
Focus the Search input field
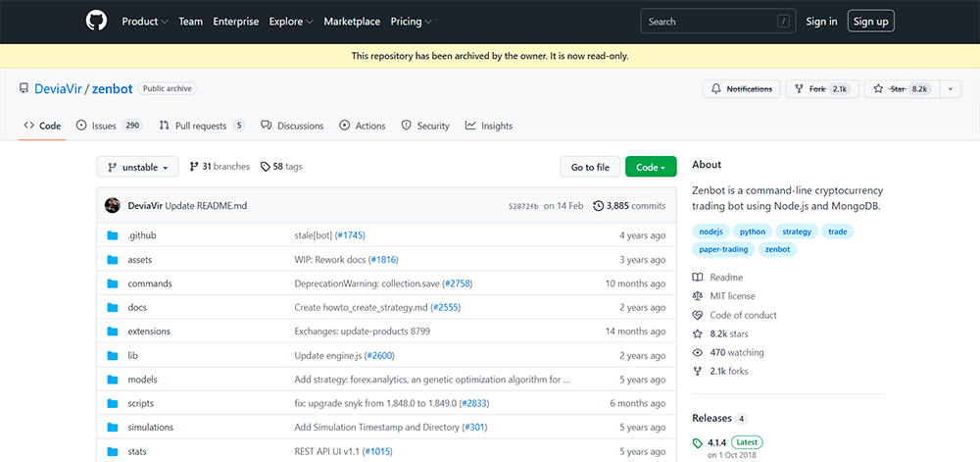tap(717, 22)
